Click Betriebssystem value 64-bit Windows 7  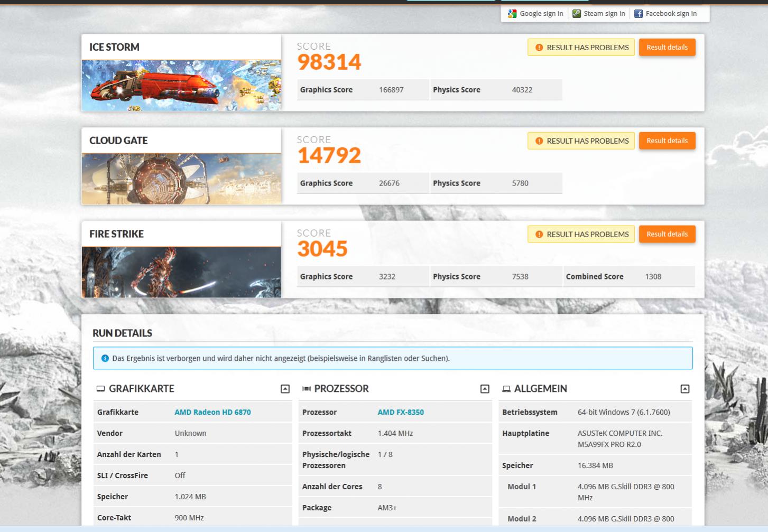coord(624,412)
